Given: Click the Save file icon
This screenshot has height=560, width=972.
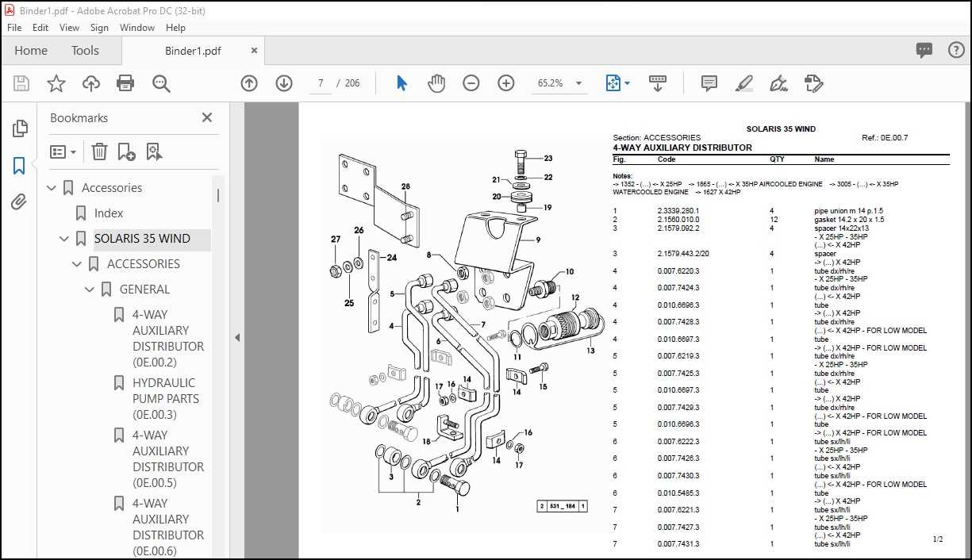Looking at the screenshot, I should [21, 83].
